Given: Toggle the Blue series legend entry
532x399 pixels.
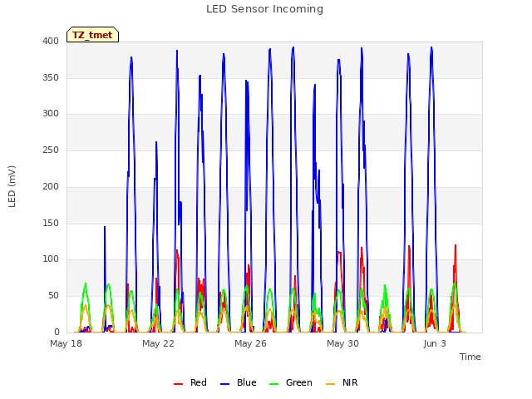Looking at the screenshot, I should (x=239, y=382).
